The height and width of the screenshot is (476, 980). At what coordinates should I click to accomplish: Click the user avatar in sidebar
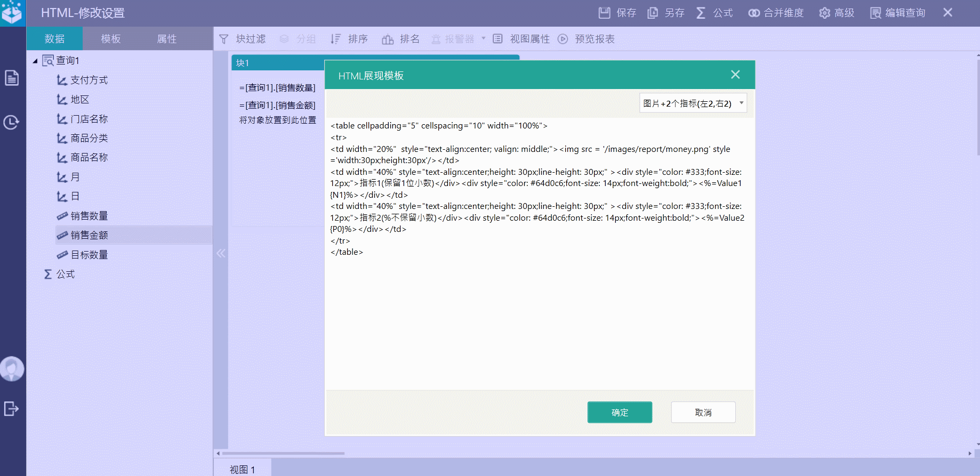pyautogui.click(x=12, y=369)
